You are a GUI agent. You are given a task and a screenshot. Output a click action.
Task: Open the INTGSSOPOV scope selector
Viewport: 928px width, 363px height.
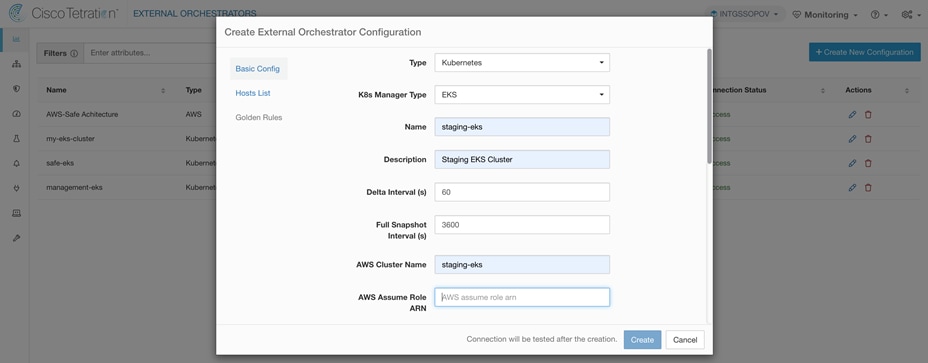point(744,15)
